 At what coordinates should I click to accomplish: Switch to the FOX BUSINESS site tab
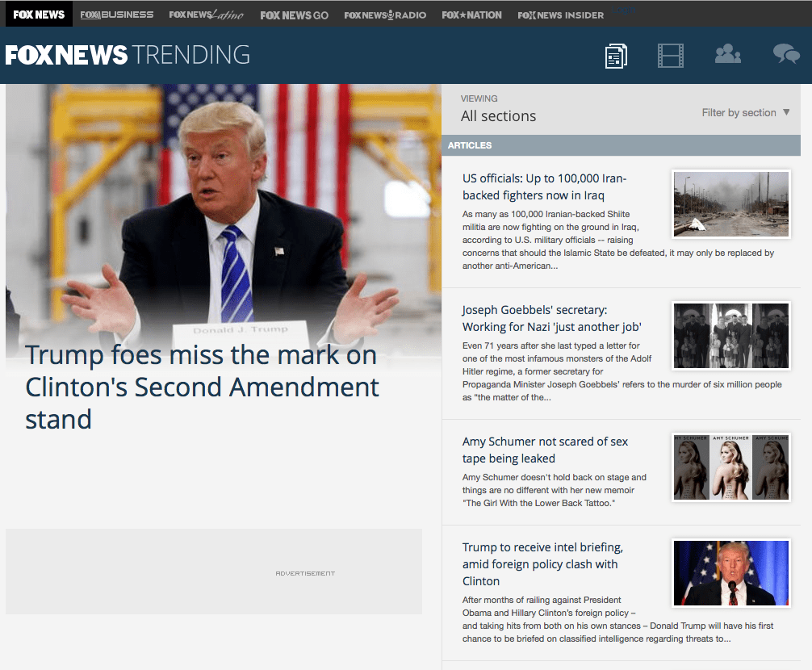click(x=116, y=14)
